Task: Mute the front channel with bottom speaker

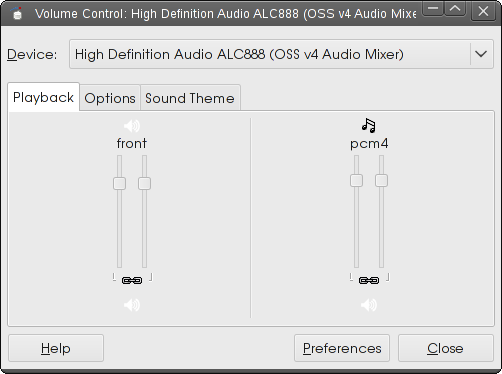Action: 132,305
